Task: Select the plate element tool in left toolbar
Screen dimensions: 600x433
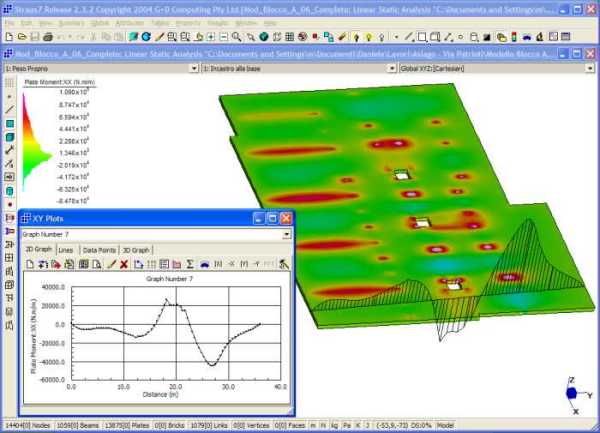Action: tap(9, 123)
